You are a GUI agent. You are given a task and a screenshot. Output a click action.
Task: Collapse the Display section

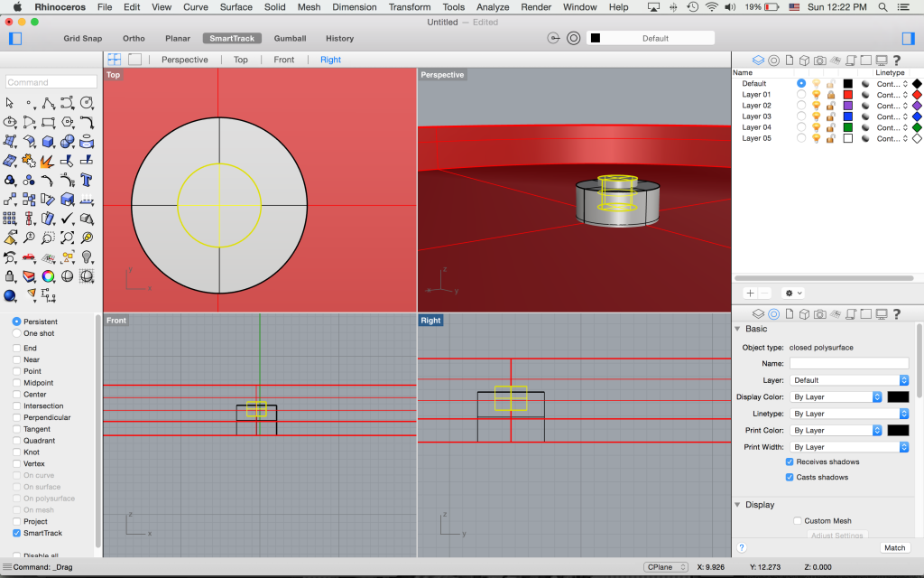737,505
